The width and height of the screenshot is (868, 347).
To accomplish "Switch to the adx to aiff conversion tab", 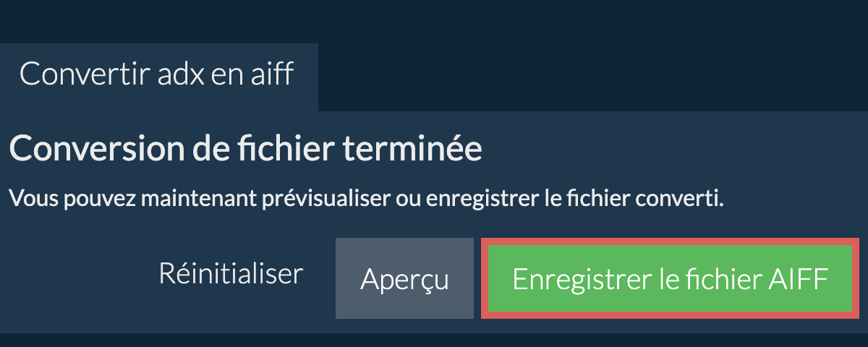I will (x=157, y=74).
